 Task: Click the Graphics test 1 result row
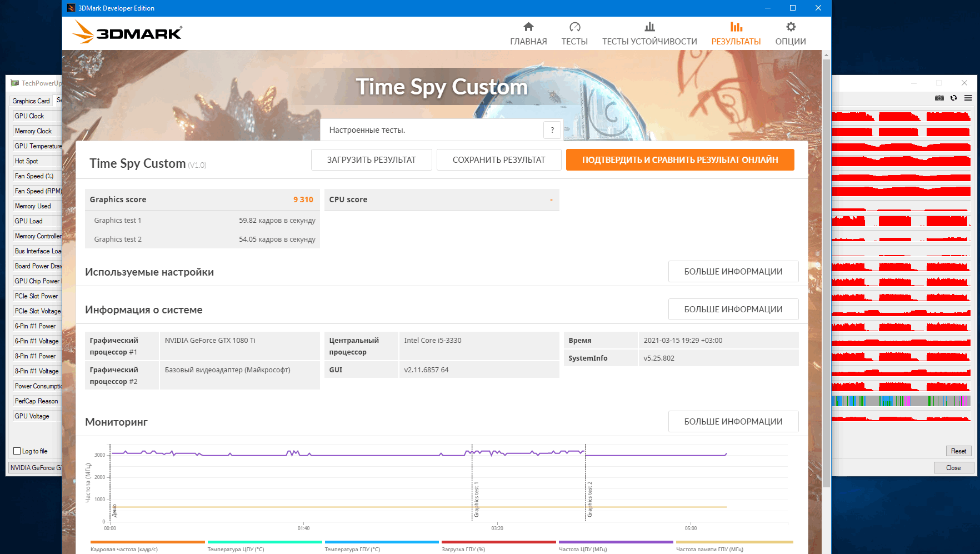(x=202, y=221)
